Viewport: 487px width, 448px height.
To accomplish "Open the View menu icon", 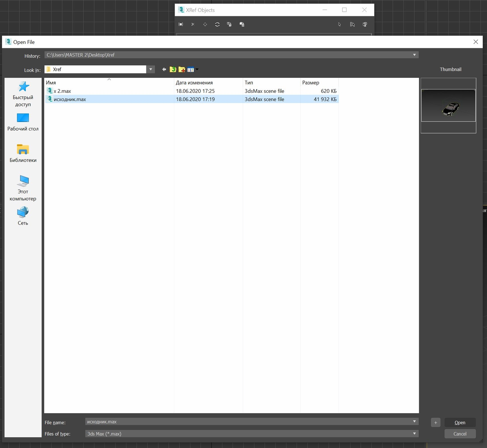I will [x=193, y=70].
